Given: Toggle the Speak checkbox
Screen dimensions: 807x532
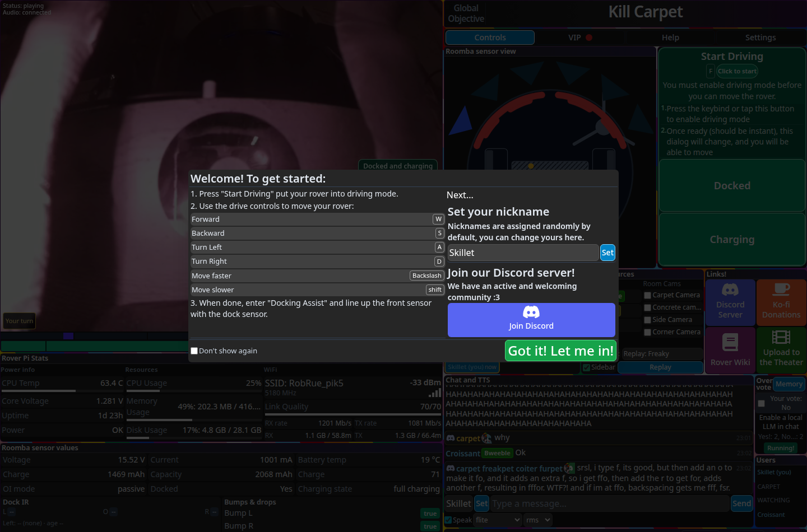Looking at the screenshot, I should point(448,520).
